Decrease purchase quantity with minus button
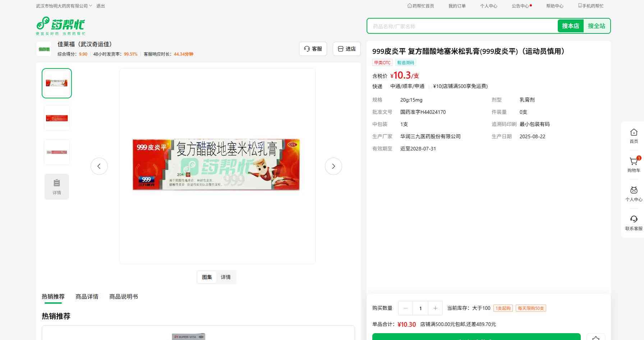Viewport: 644px width, 340px height. click(406, 308)
